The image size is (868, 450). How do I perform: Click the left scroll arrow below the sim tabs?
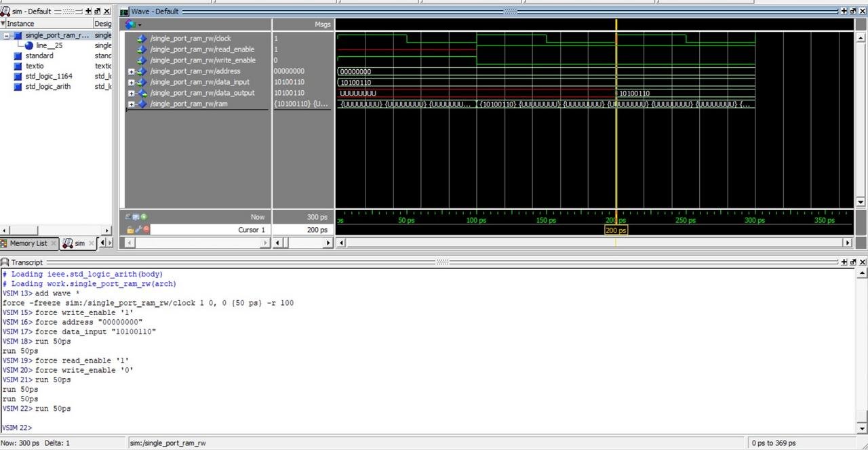(x=102, y=243)
